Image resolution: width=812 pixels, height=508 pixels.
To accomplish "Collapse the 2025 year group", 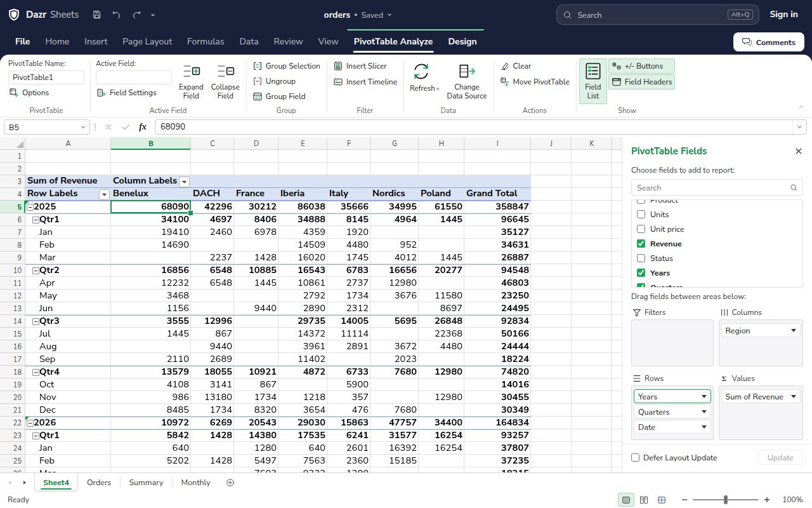I will [30, 207].
